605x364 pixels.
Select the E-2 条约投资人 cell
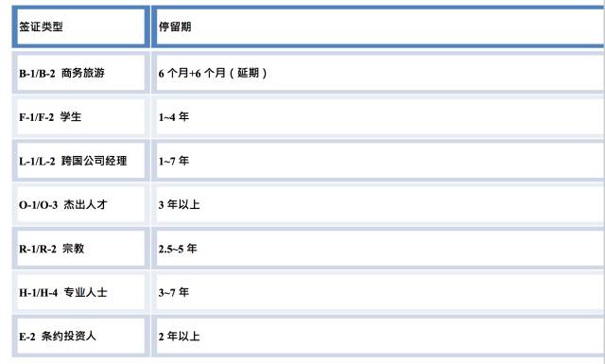point(80,337)
